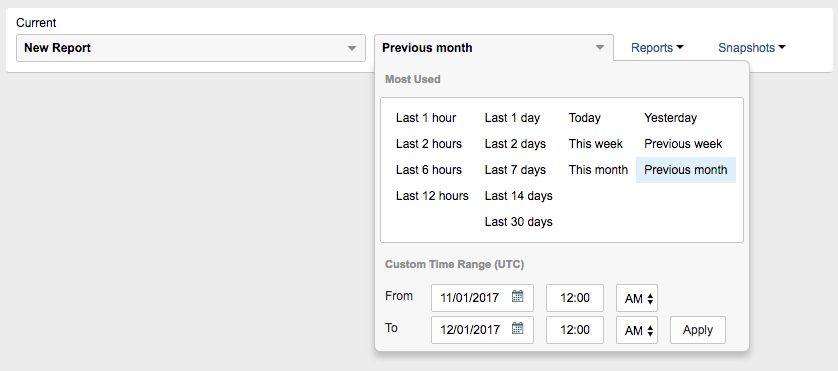Screen dimensions: 838x371
Task: Apply the custom time range
Action: pos(698,330)
